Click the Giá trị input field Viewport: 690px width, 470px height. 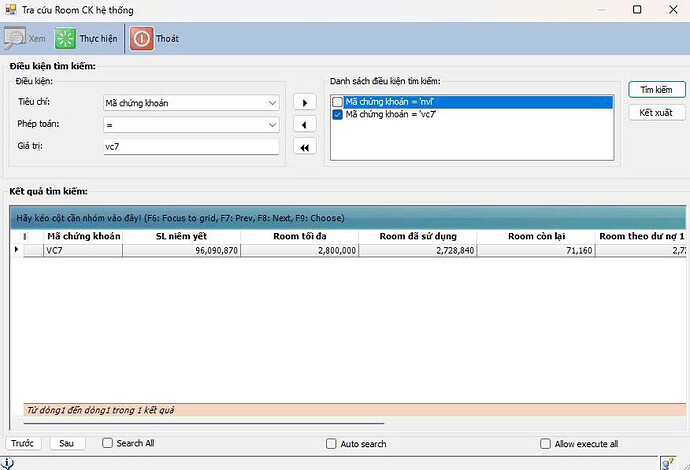[x=191, y=147]
